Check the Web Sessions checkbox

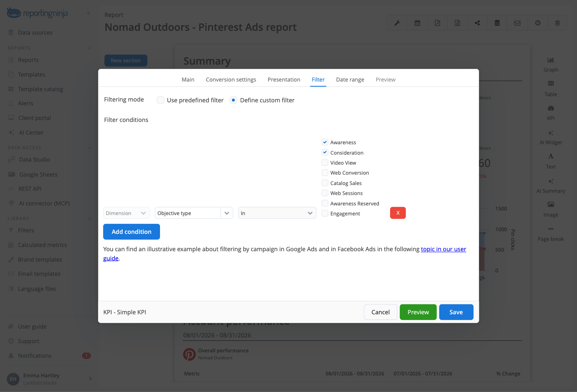coord(325,193)
